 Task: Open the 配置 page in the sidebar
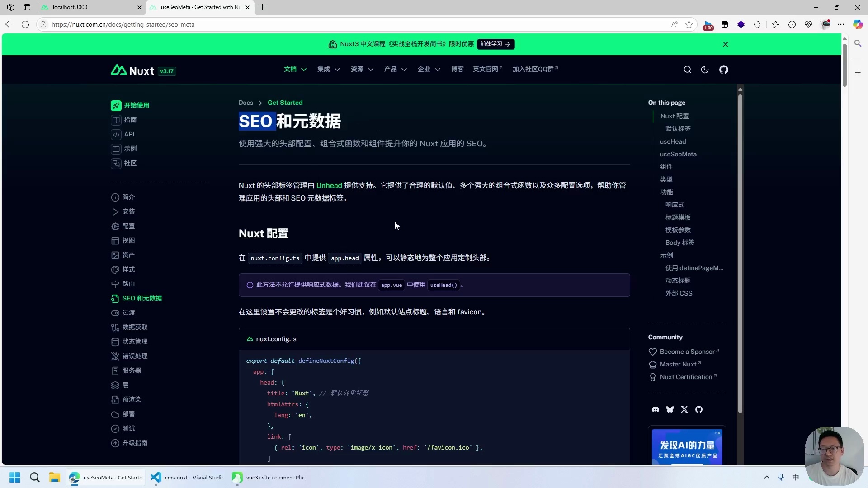123,226
